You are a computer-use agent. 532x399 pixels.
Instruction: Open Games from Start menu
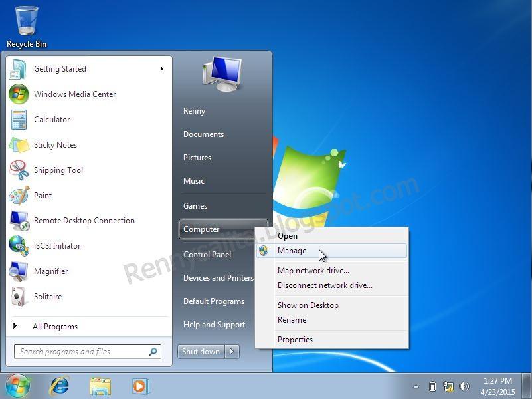(195, 206)
